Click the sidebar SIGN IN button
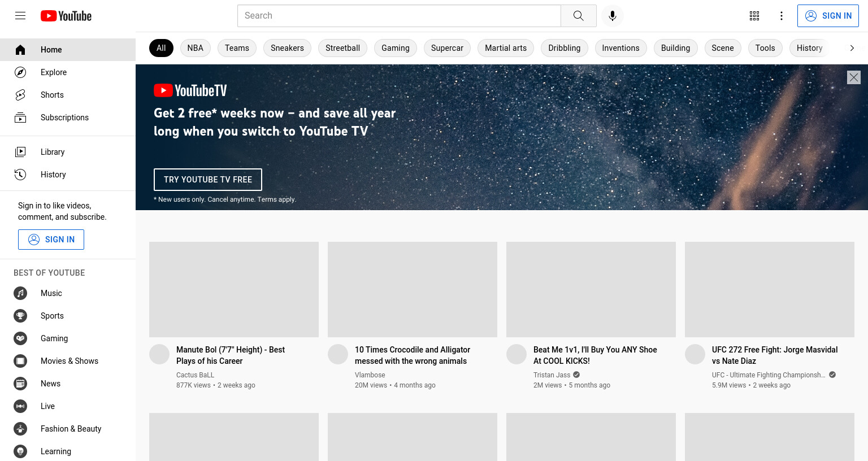This screenshot has height=461, width=868. (x=51, y=240)
